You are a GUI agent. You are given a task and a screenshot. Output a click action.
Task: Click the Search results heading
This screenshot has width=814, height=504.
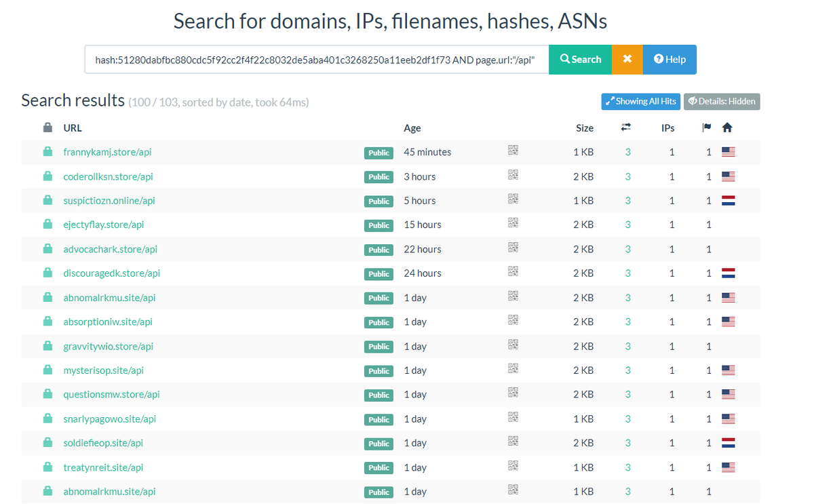[x=73, y=100]
